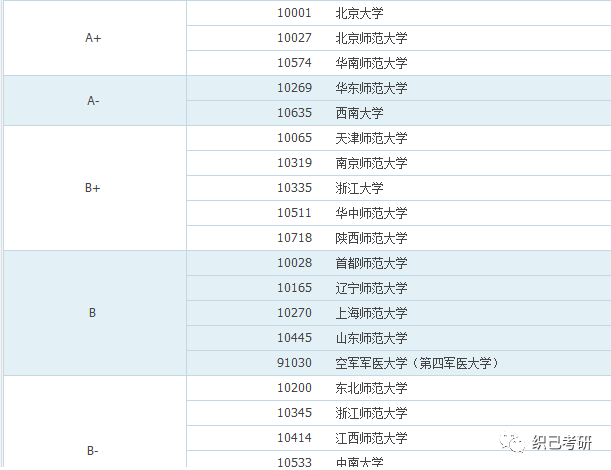The height and width of the screenshot is (470, 611).
Task: Select school code 10319
Action: click(294, 163)
